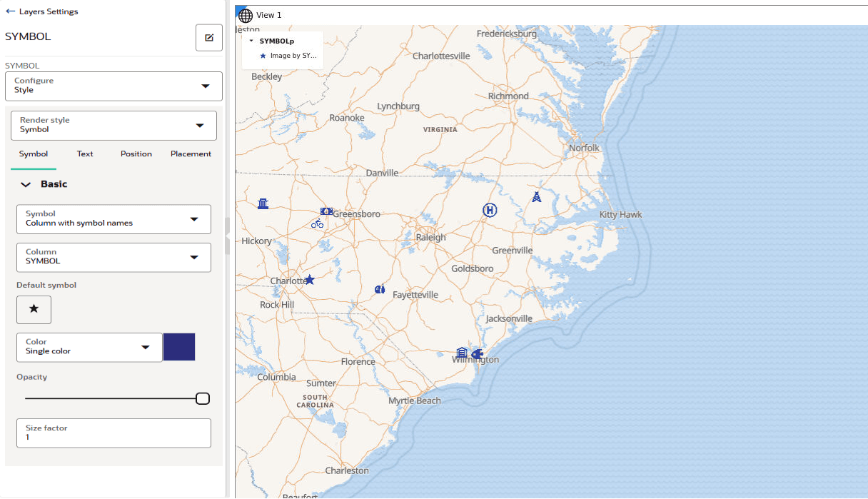
Task: Open the dark blue color swatch
Action: tap(179, 347)
